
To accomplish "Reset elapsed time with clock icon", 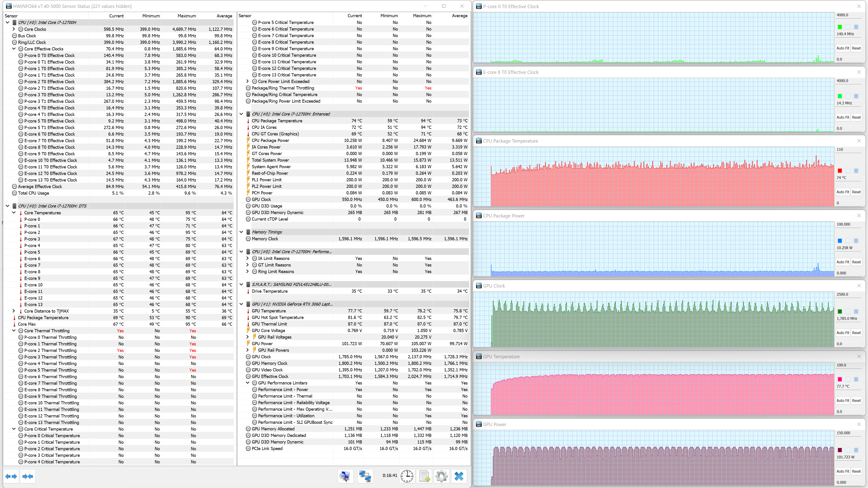I will [x=407, y=476].
